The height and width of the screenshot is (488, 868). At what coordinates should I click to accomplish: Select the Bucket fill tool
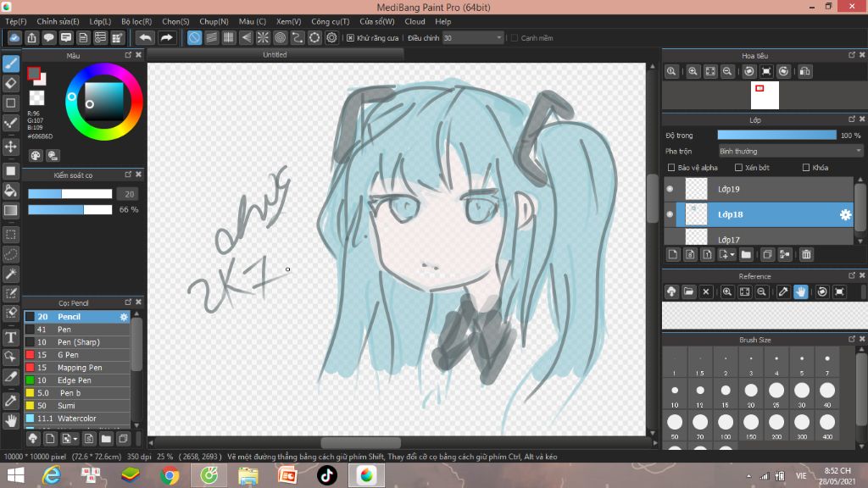(x=10, y=191)
